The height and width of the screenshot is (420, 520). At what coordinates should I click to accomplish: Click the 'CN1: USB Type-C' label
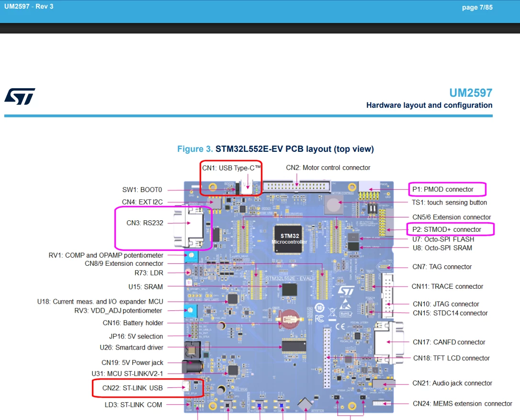tap(231, 168)
